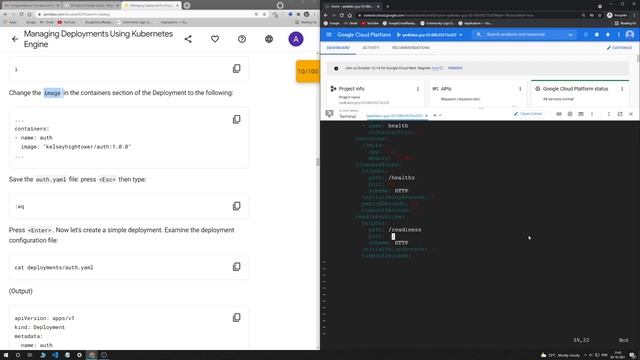Expand new-session dropdown arrow in Cloud Shell
This screenshot has width=640, height=360.
440,116
